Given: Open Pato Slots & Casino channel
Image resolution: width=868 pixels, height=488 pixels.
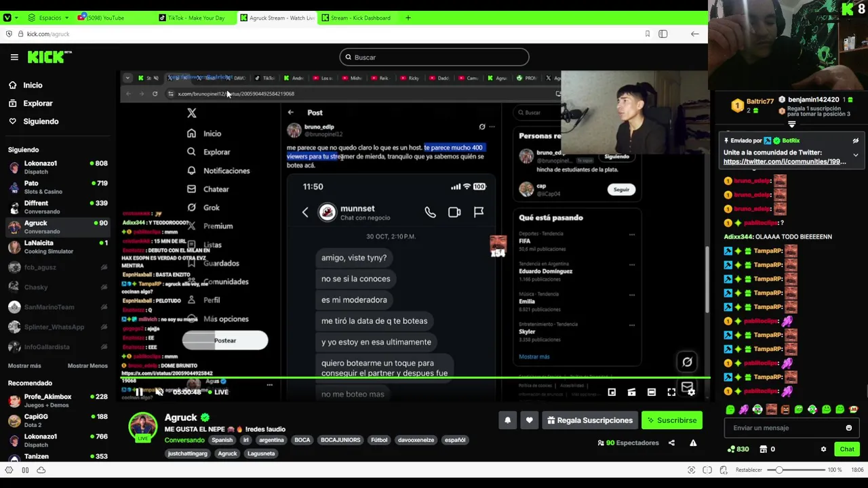Looking at the screenshot, I should [58, 187].
